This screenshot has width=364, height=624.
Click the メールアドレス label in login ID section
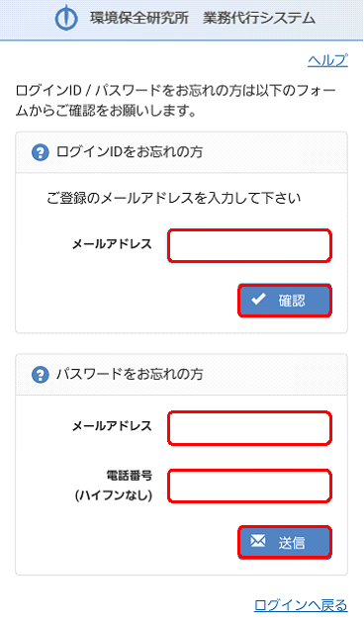click(112, 244)
